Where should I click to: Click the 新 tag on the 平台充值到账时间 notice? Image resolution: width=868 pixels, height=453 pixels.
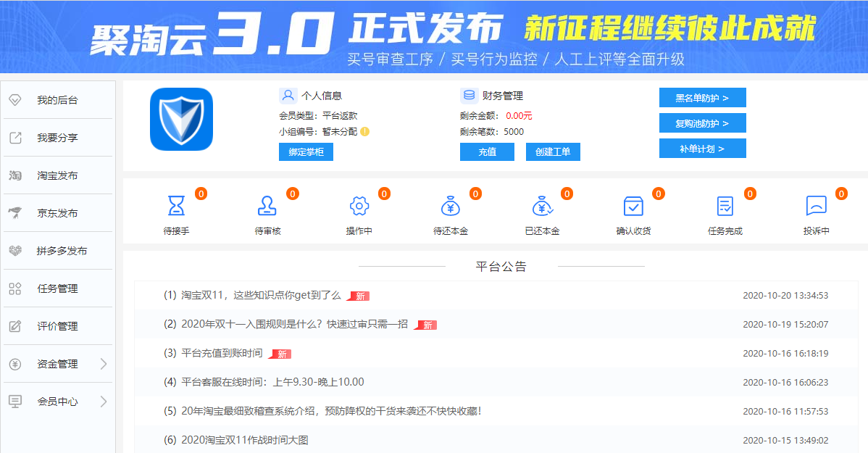[x=280, y=354]
